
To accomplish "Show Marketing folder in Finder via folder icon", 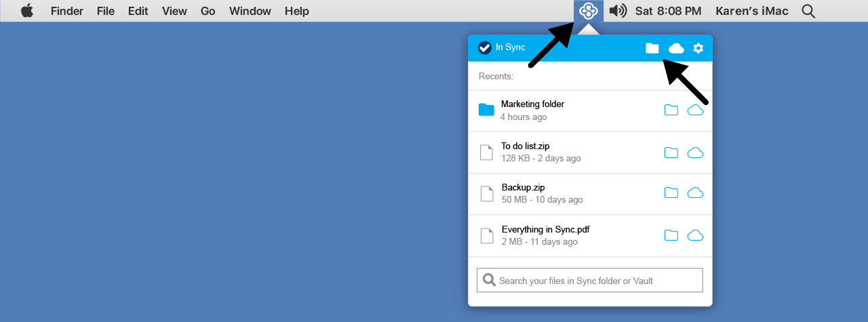I will click(x=671, y=110).
